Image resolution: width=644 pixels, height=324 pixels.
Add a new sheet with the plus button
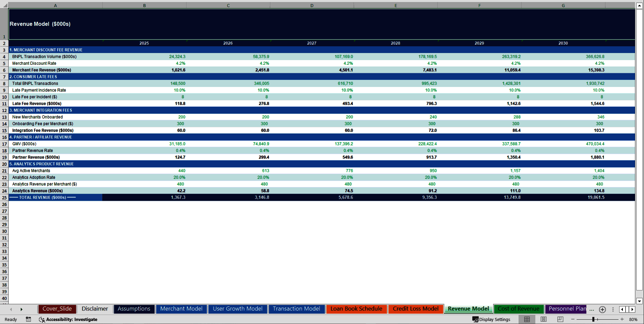[602, 310]
